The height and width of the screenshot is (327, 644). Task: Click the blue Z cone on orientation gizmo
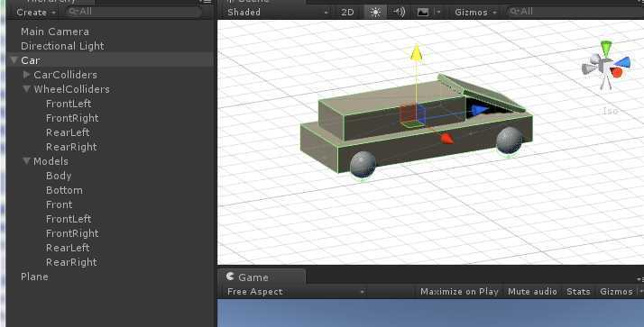pos(622,63)
